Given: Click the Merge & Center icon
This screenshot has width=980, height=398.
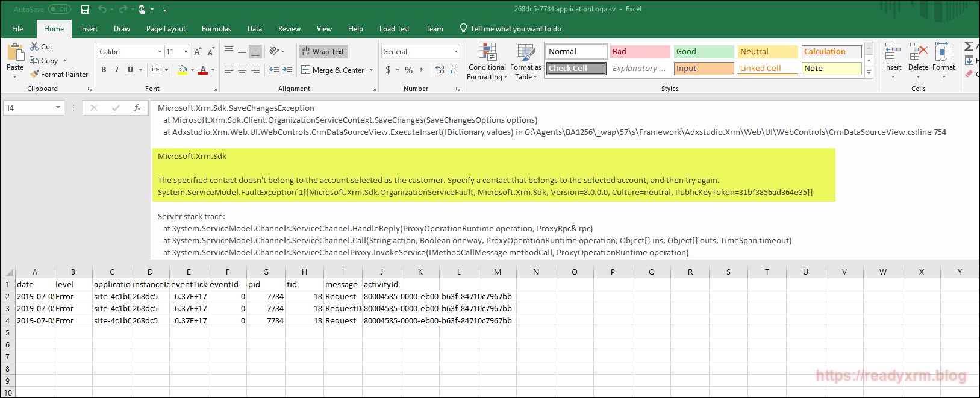Looking at the screenshot, I should [306, 70].
